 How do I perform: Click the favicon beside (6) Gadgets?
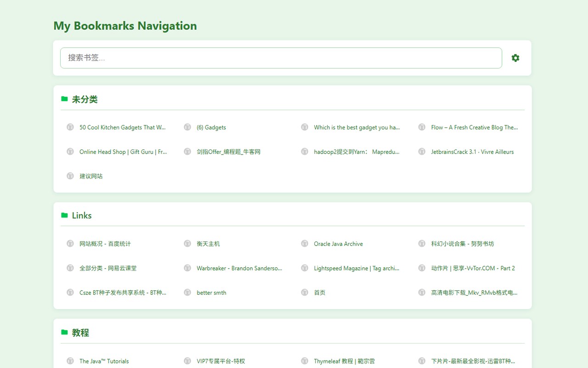click(x=187, y=127)
